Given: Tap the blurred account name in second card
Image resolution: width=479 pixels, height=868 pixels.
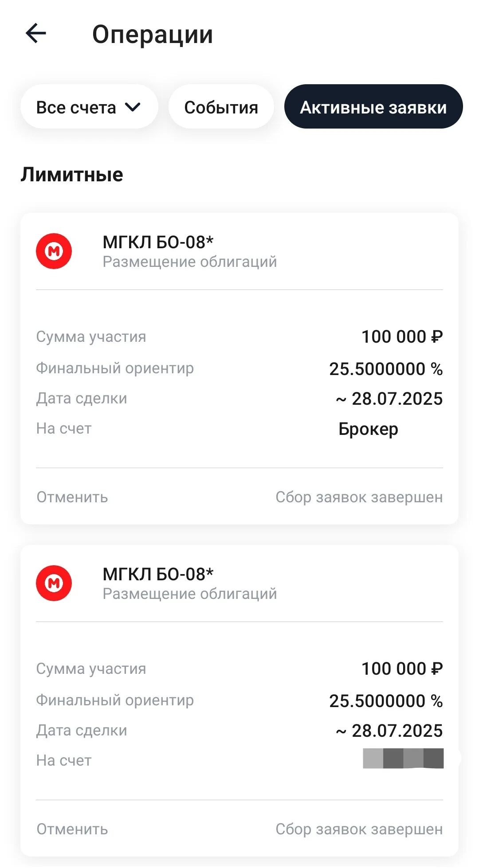Looking at the screenshot, I should [403, 759].
